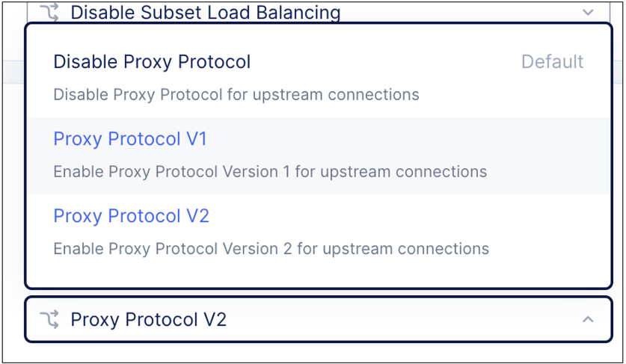
Task: Click the selected Proxy Protocol V2 value text
Action: tap(148, 320)
